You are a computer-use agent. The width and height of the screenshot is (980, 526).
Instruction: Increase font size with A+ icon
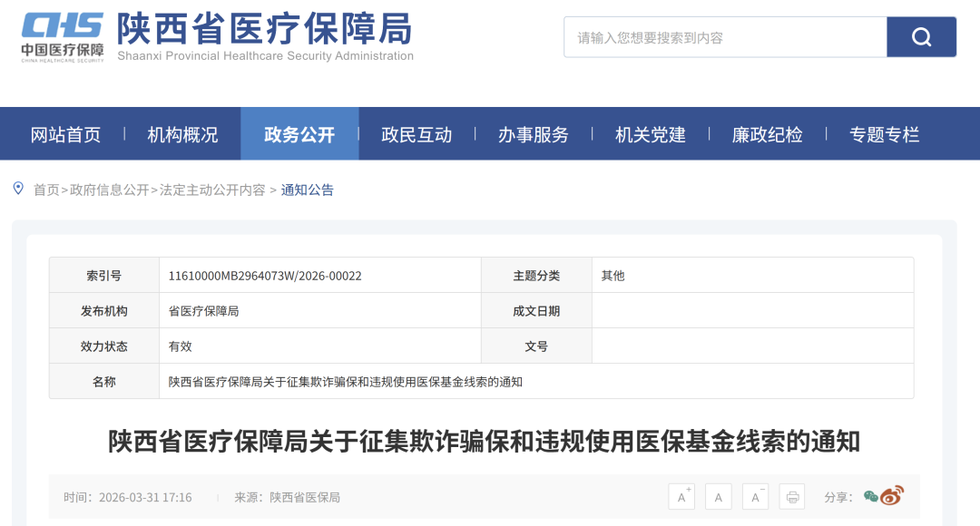coord(681,497)
